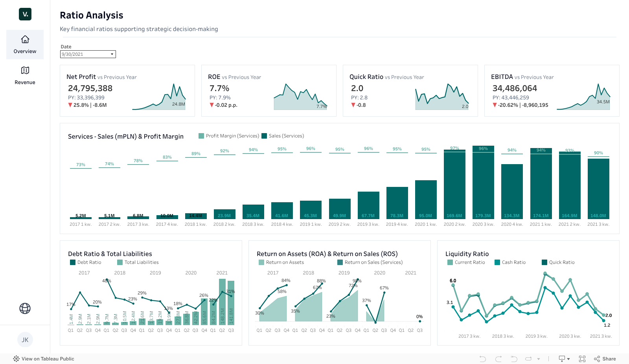Open the Date dropdown showing 9/30/2021
The height and width of the screenshot is (364, 629).
[88, 54]
